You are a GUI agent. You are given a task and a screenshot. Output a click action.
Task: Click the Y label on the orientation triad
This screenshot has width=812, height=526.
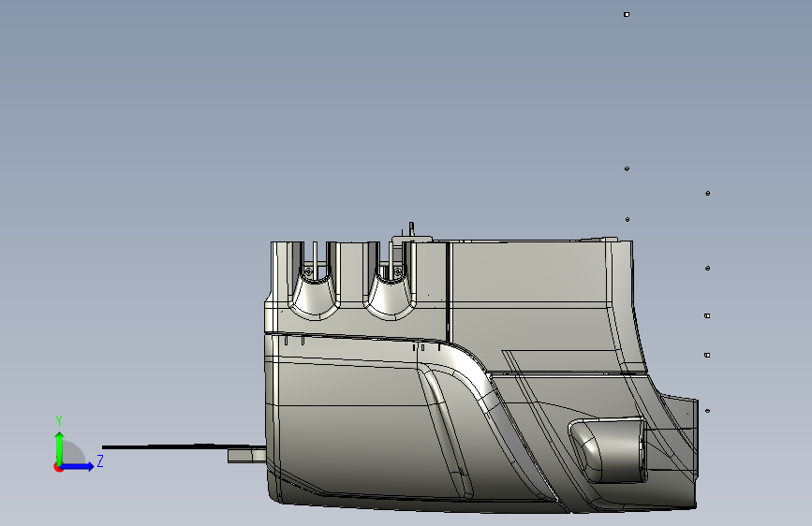pos(59,421)
